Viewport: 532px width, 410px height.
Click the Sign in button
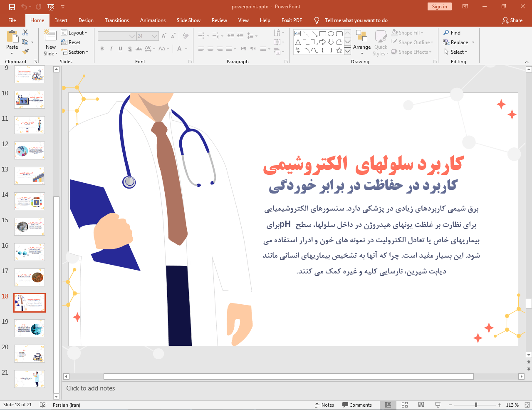click(x=439, y=6)
